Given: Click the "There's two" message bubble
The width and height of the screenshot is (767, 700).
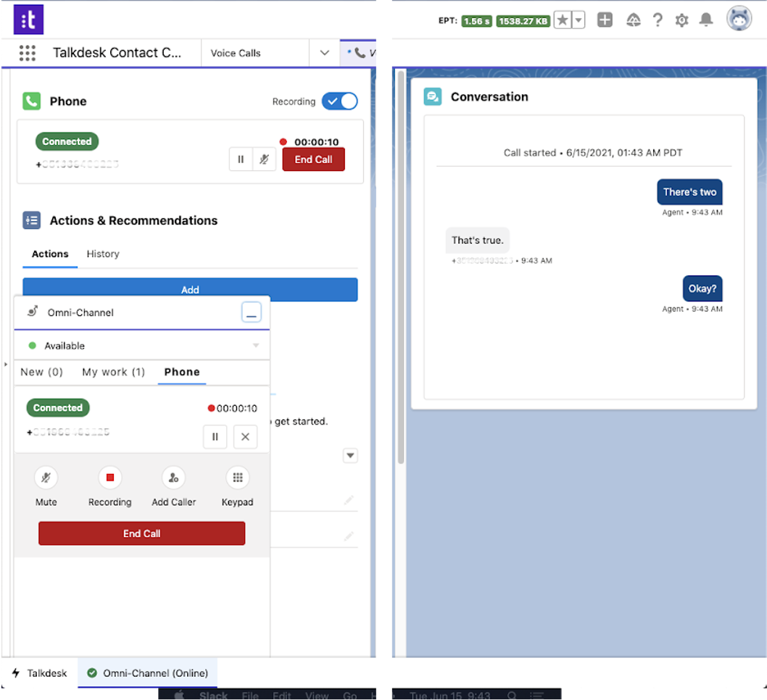Looking at the screenshot, I should coord(689,192).
